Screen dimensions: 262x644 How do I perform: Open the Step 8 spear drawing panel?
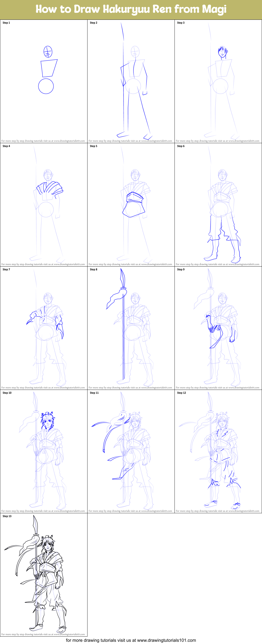point(131,328)
